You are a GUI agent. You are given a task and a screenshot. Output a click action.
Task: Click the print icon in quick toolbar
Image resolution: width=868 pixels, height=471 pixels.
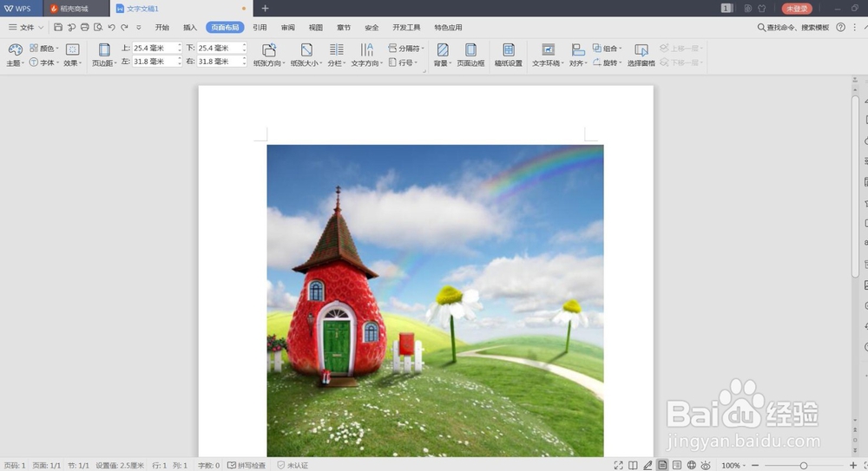85,27
